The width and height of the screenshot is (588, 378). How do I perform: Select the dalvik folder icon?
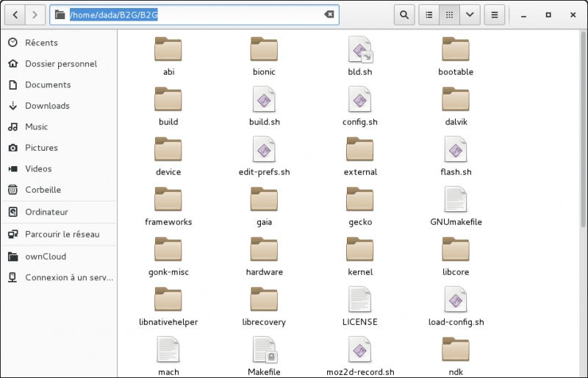[456, 99]
